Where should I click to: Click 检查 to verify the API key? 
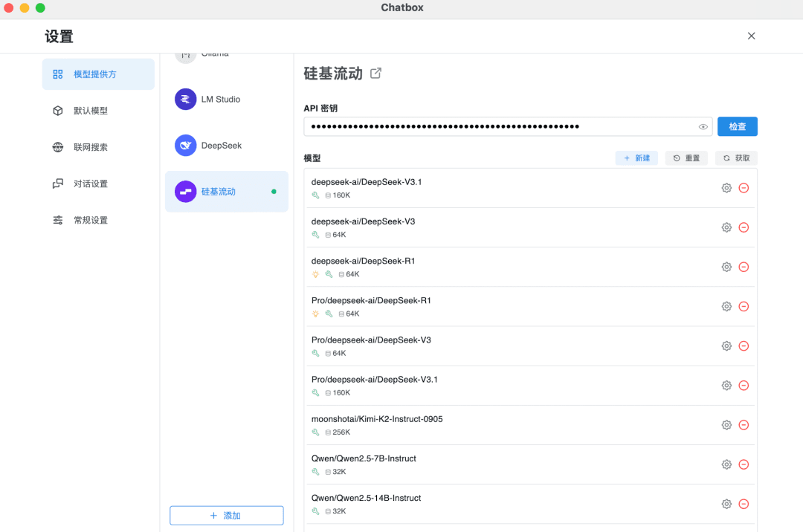[x=737, y=126]
